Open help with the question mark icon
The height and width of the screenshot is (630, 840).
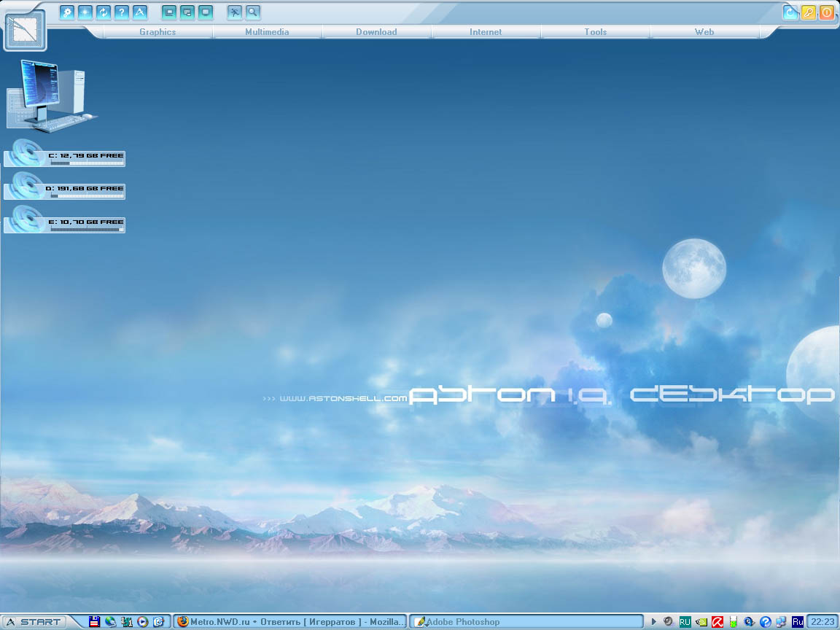(122, 12)
